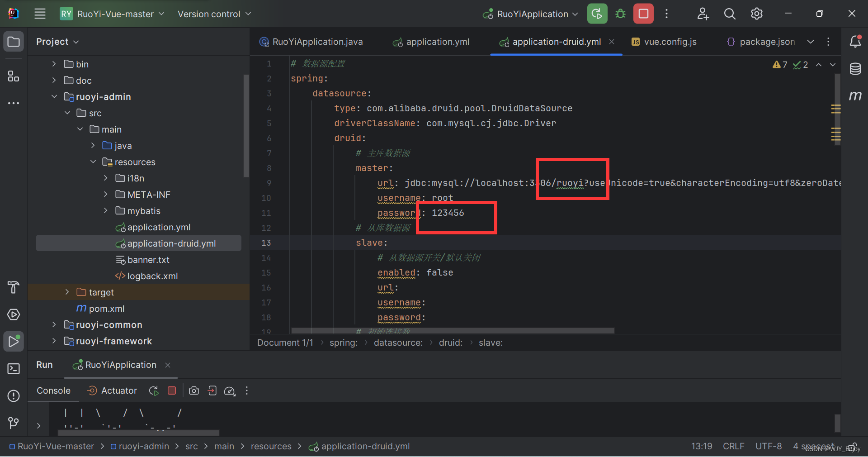Viewport: 868px width, 457px height.
Task: Rerun the app from the Run console toolbar
Action: (154, 390)
